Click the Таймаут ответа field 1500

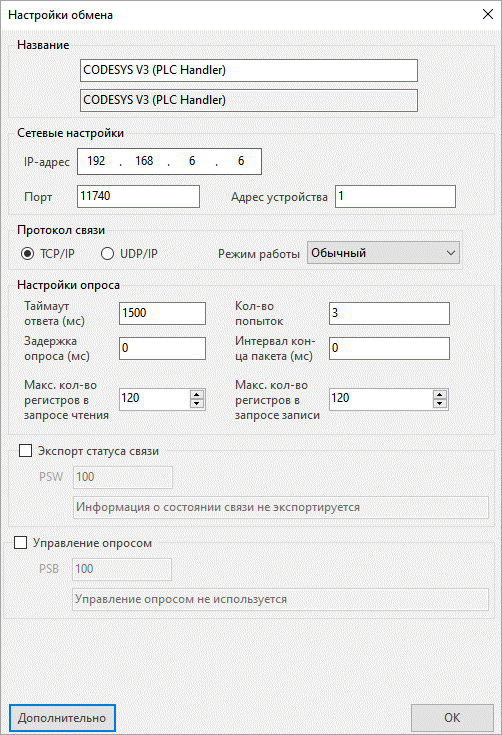click(162, 314)
